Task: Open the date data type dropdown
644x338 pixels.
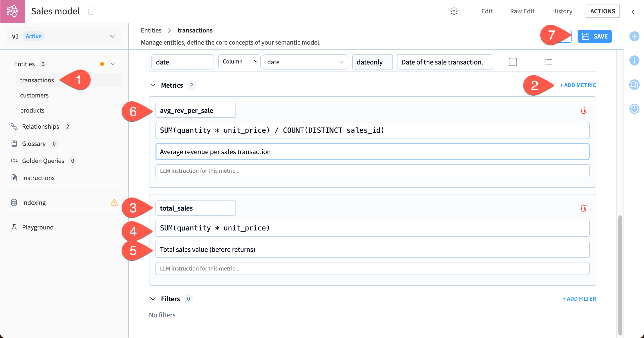Action: (305, 62)
